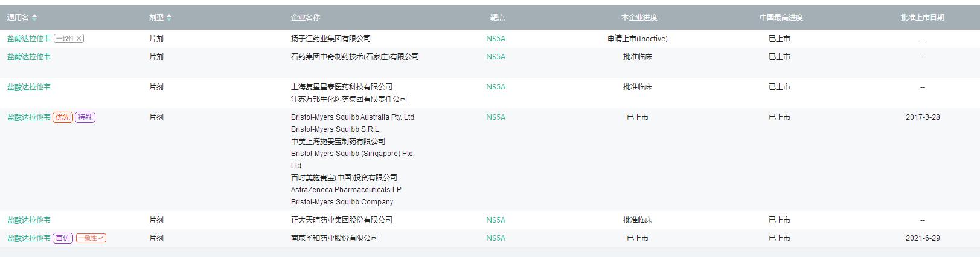Click the sort arrows beside 剂型 header
Screen dimensions: 980x257
click(x=169, y=18)
